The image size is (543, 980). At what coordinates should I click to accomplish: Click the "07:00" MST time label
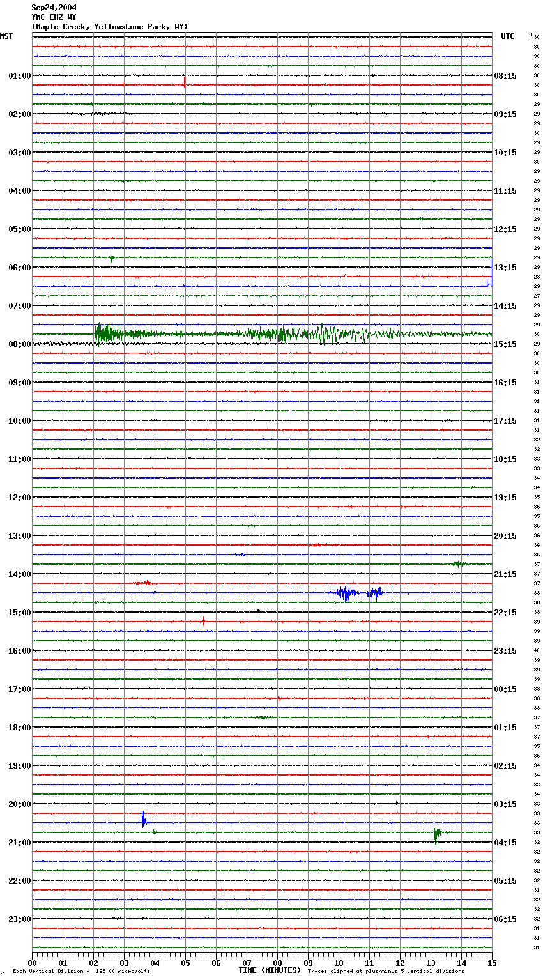tap(20, 306)
